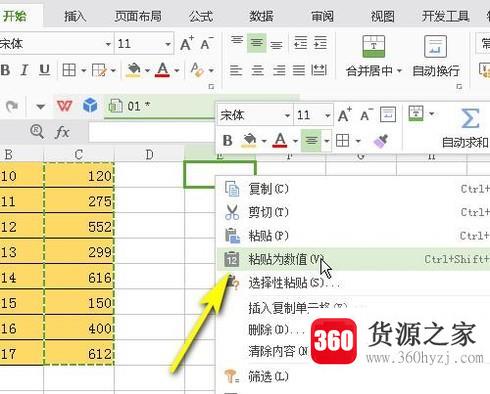The height and width of the screenshot is (394, 490).
Task: Apply mini toolbar fill color bucket
Action: 249,140
